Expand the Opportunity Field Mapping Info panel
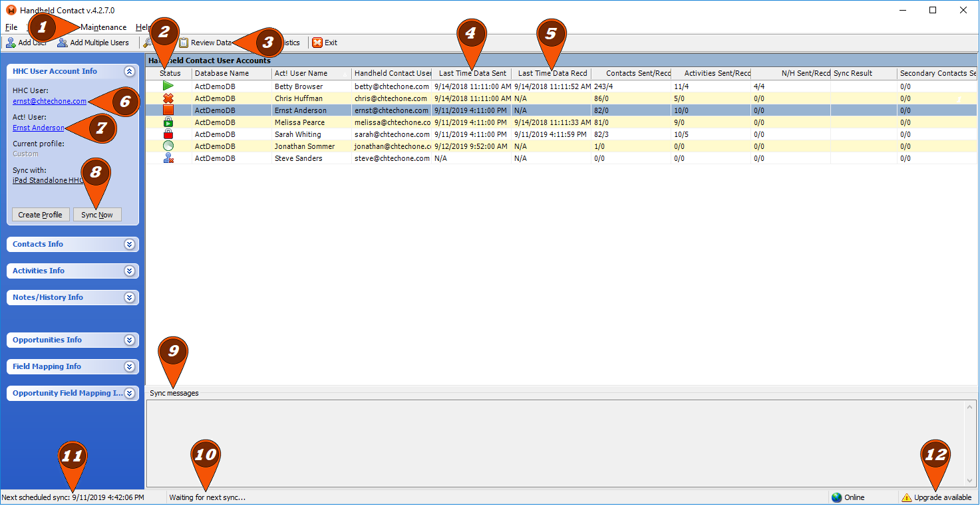The width and height of the screenshot is (980, 506). pos(129,393)
